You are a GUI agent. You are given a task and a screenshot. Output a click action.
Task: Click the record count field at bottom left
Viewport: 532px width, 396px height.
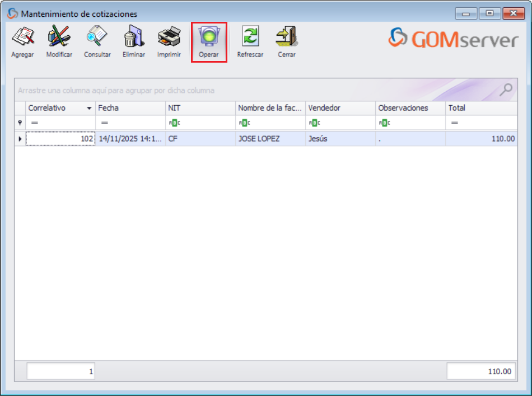pyautogui.click(x=60, y=370)
